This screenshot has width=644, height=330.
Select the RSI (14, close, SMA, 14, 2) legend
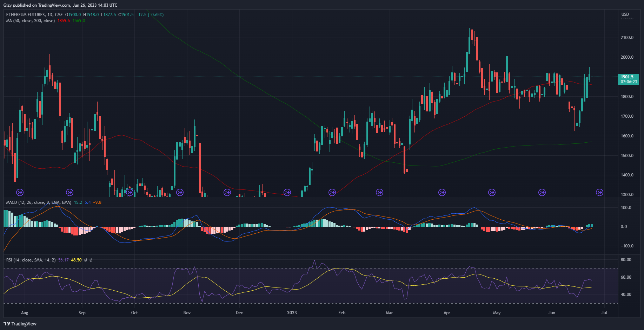pos(31,260)
